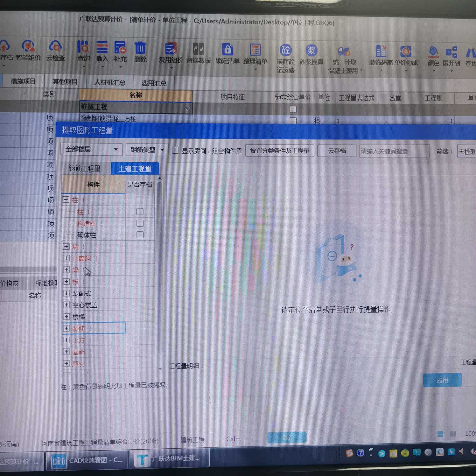The image size is (476, 476).
Task: Expand the 土方 tree node
Action: click(66, 340)
